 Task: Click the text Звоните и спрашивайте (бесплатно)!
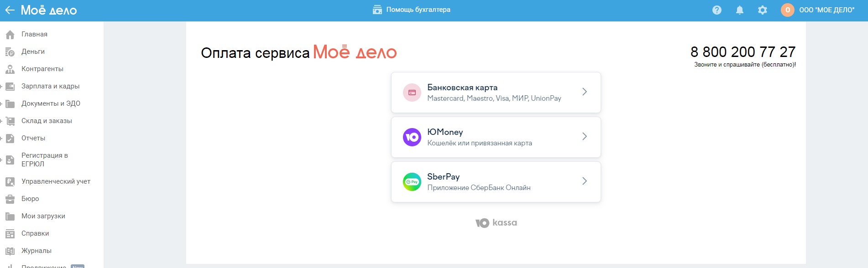745,65
